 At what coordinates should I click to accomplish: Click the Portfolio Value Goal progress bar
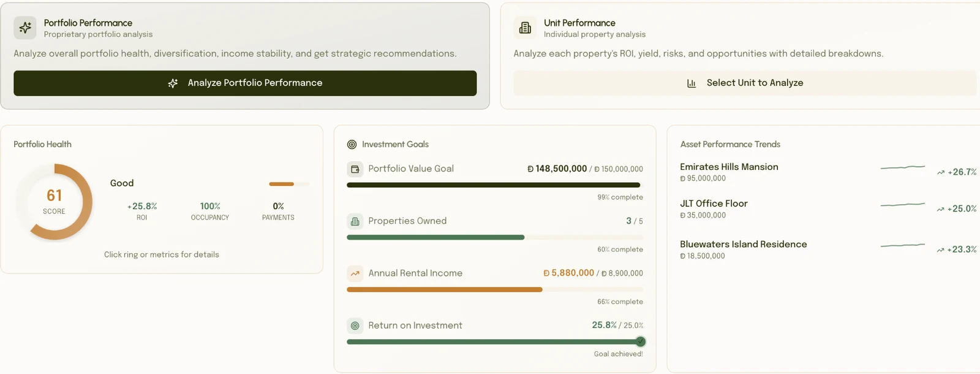495,185
